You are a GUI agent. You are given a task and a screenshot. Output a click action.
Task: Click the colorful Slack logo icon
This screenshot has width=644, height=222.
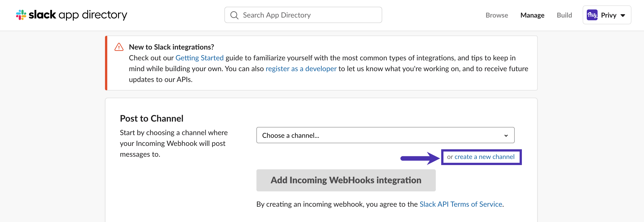click(x=21, y=15)
